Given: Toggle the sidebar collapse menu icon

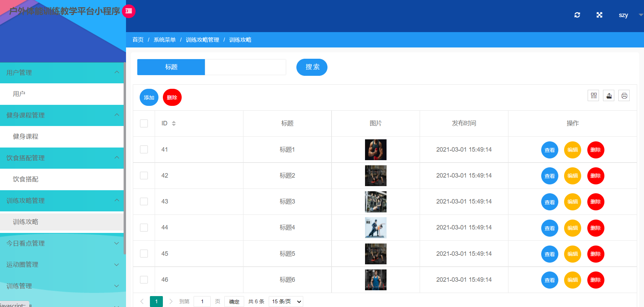Looking at the screenshot, I should [x=129, y=11].
